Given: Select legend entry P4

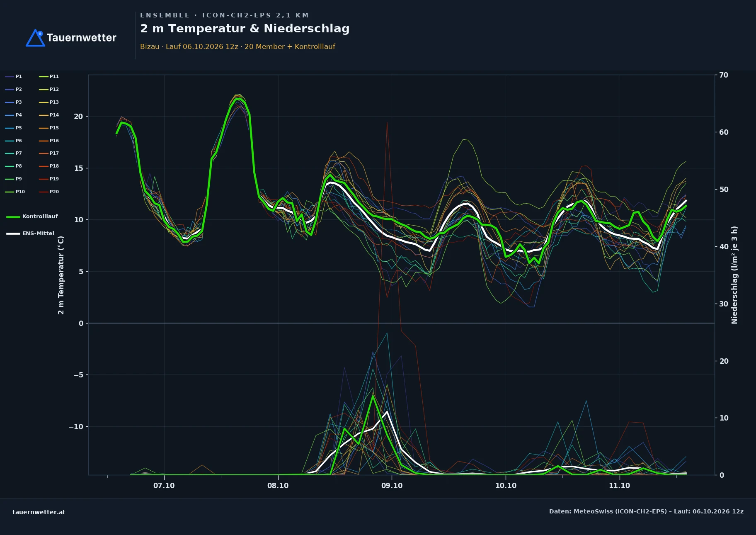Looking at the screenshot, I should 14,115.
